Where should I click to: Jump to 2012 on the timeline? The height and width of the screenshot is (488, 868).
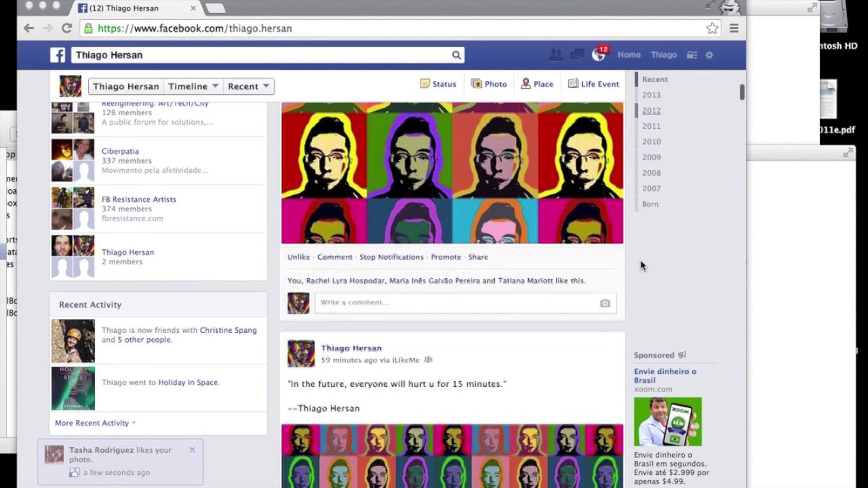[x=651, y=111]
